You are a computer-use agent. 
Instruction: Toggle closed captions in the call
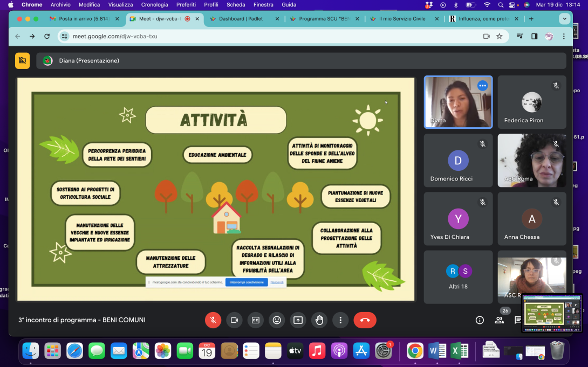pos(255,320)
